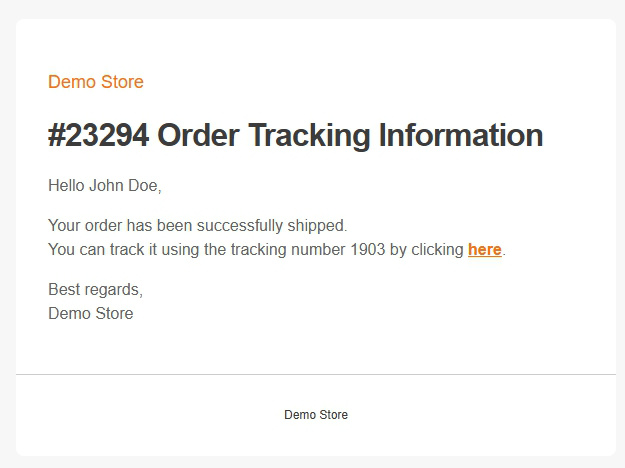Click the word 'Tracking' in the heading
Screen dimensions: 625x468
[309, 136]
